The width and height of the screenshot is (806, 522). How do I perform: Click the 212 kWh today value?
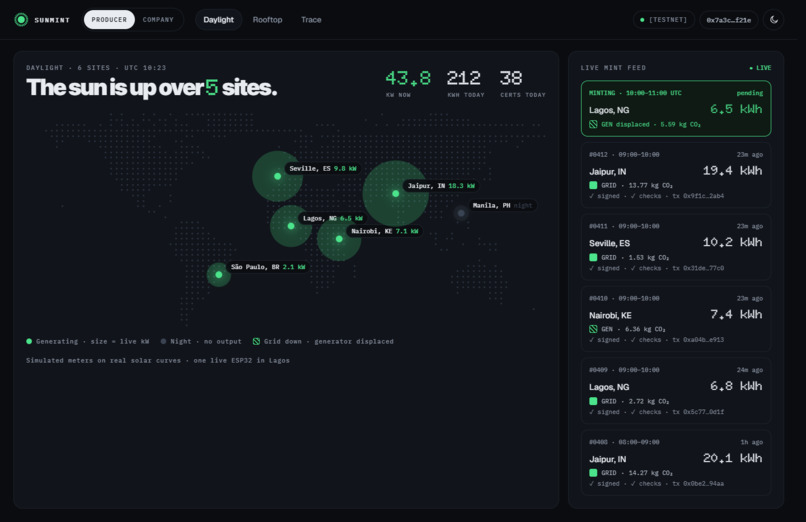[464, 78]
